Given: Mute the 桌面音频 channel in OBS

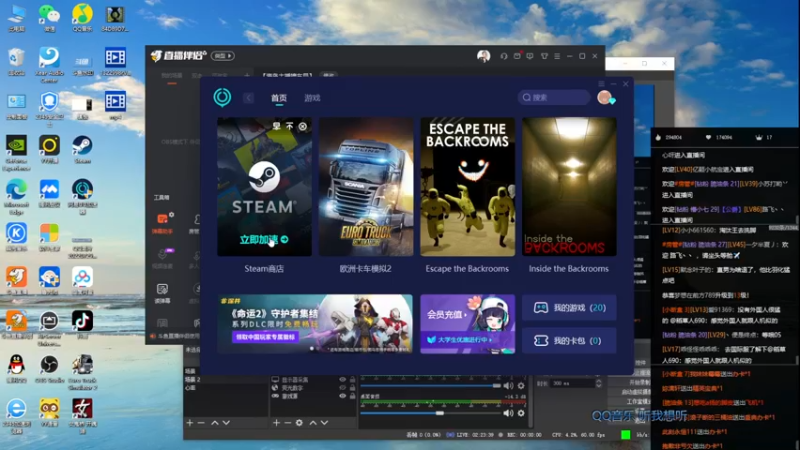Looking at the screenshot, I should (508, 413).
